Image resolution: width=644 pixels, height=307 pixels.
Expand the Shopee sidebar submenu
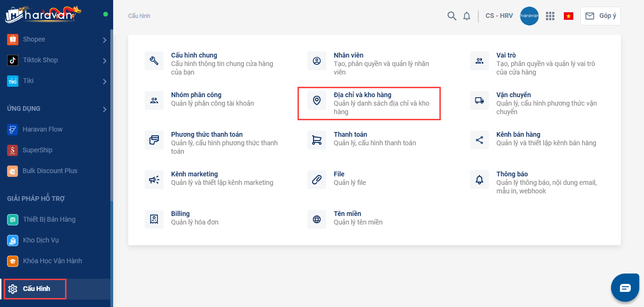tap(105, 40)
